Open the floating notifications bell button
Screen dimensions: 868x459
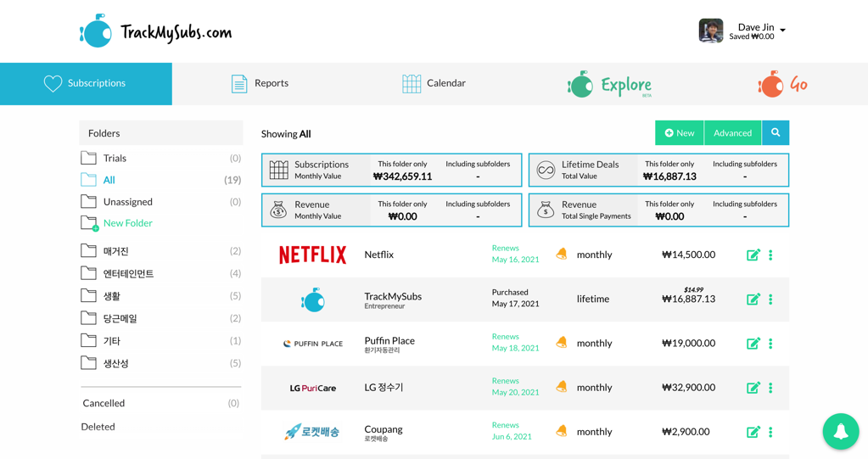(x=840, y=431)
